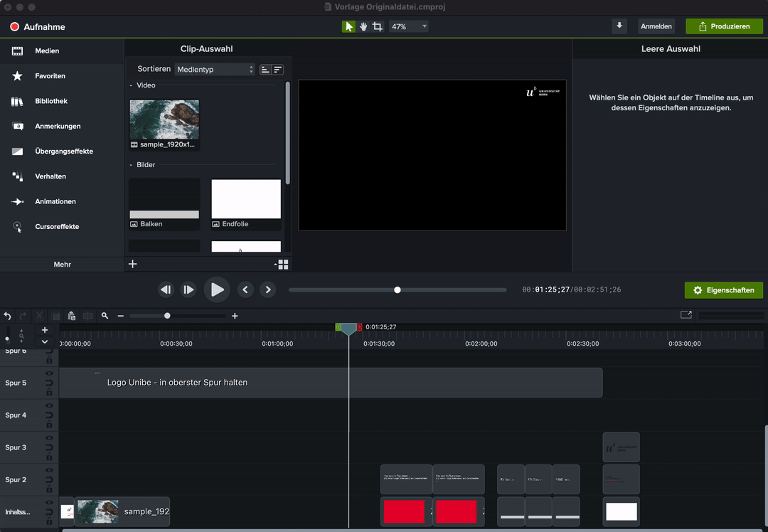Click the download arrow icon beside Anmelden
Viewport: 768px width, 532px height.
tap(619, 26)
